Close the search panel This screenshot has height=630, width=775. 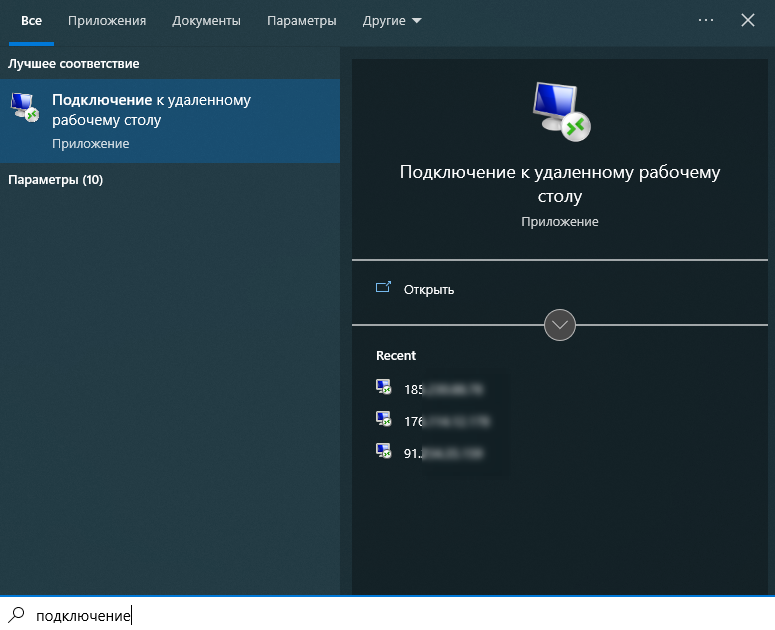[x=748, y=20]
